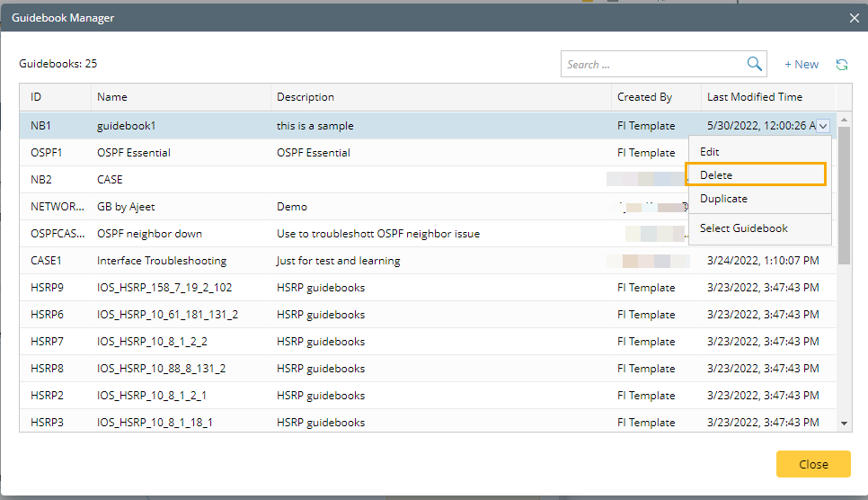Open the row dropdown arrow for guidebook1
This screenshot has width=868, height=500.
(x=824, y=127)
